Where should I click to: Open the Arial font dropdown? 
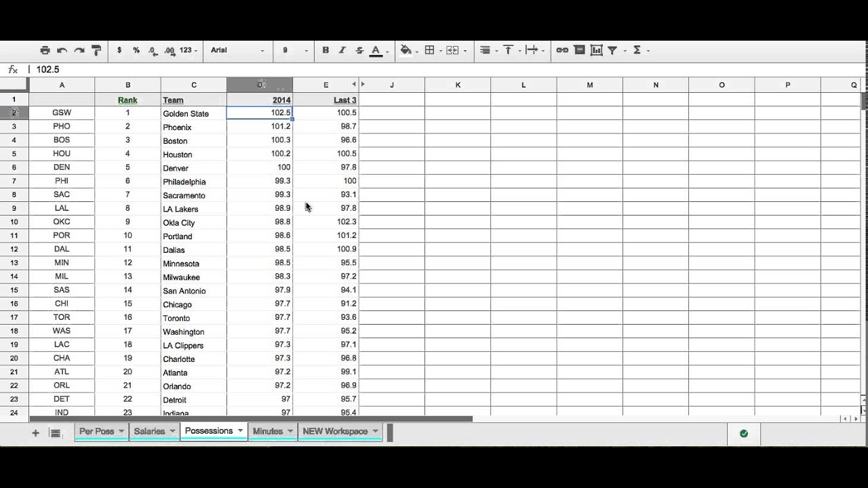[237, 50]
